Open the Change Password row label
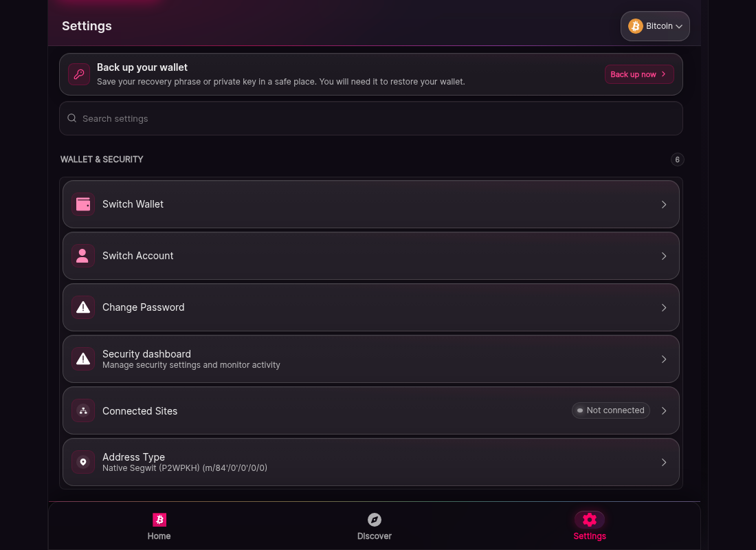This screenshot has height=550, width=756. tap(143, 307)
